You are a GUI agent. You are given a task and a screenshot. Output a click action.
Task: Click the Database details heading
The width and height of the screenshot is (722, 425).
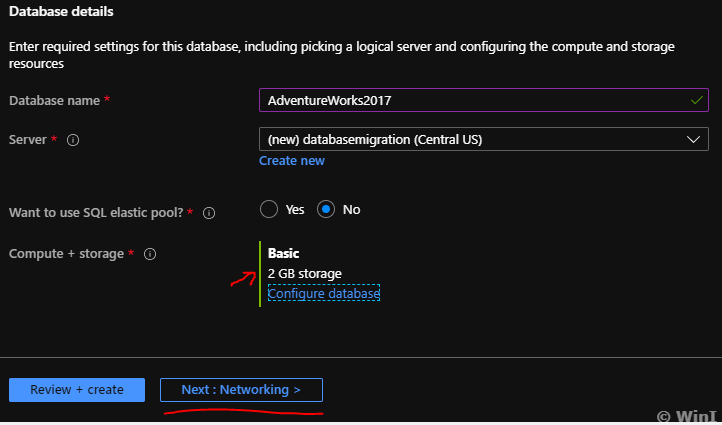pos(60,12)
